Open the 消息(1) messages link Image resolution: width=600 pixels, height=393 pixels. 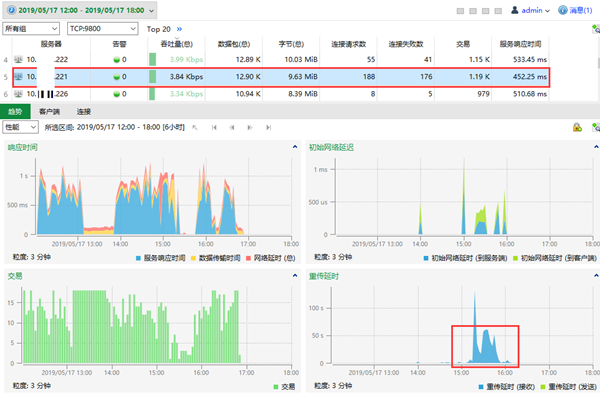point(580,10)
